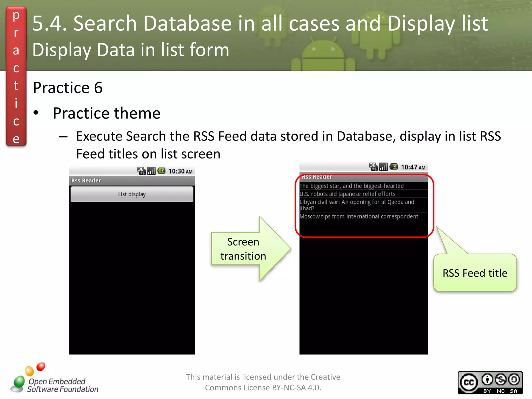
Task: Click signal strength icon on right phone
Action: pos(383,167)
